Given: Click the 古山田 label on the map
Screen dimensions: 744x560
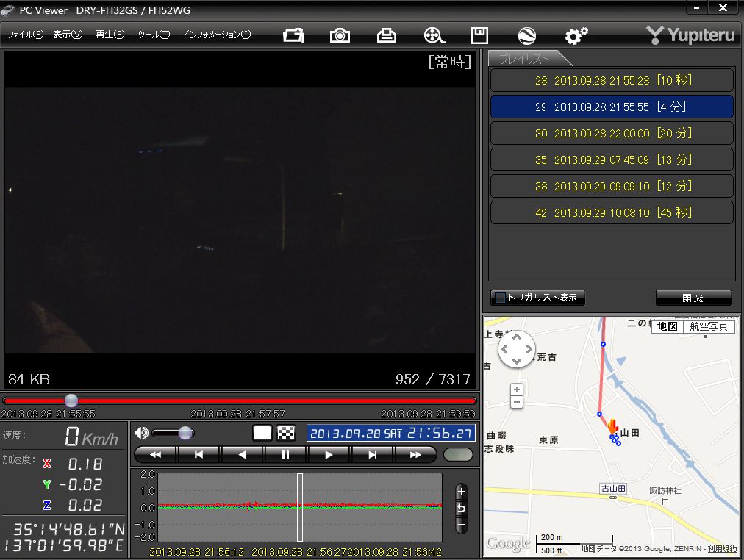Looking at the screenshot, I should (x=613, y=489).
